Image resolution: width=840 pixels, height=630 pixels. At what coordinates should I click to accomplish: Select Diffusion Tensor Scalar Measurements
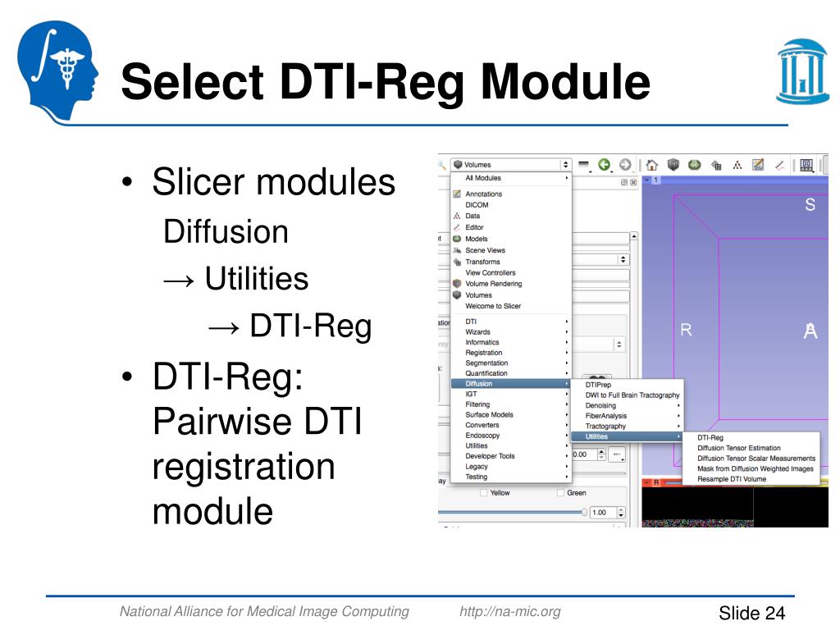pos(751,459)
